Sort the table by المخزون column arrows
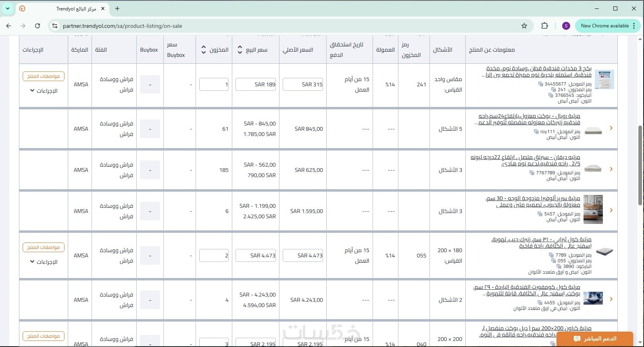 (204, 50)
